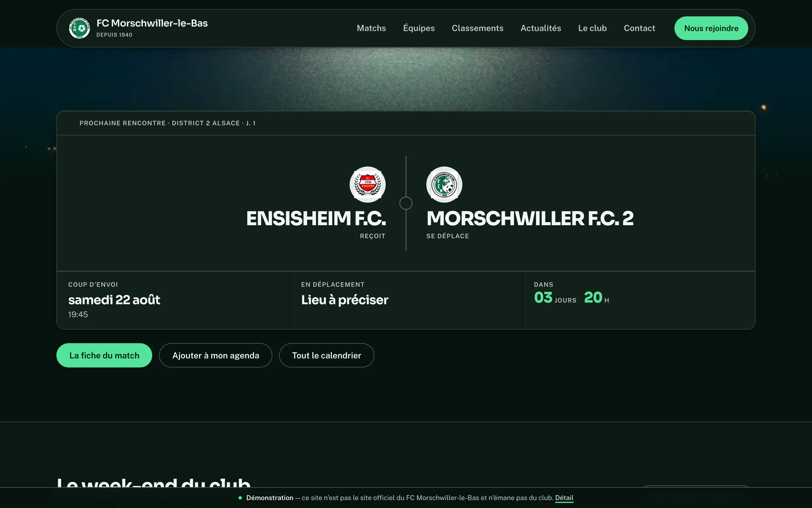Open Actualités in the navigation

[540, 28]
